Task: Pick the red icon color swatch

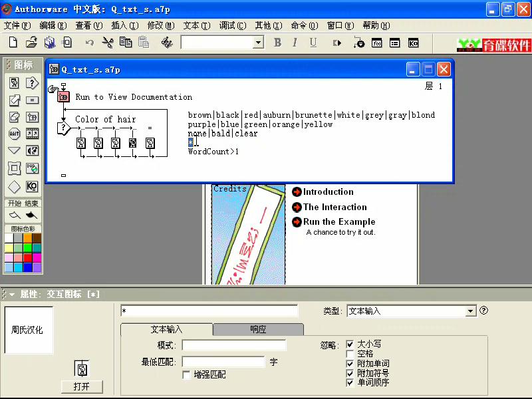Action: pyautogui.click(x=27, y=258)
